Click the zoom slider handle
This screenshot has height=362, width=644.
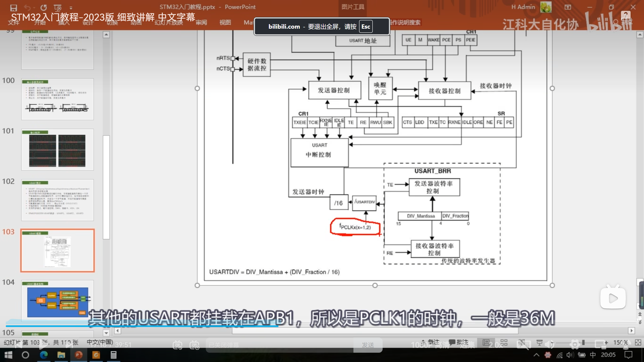point(583,342)
